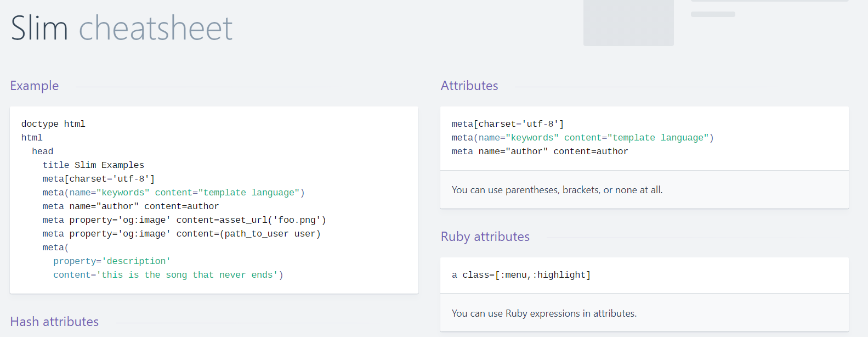
Task: Click the 'head' line in Example code
Action: pyautogui.click(x=42, y=151)
